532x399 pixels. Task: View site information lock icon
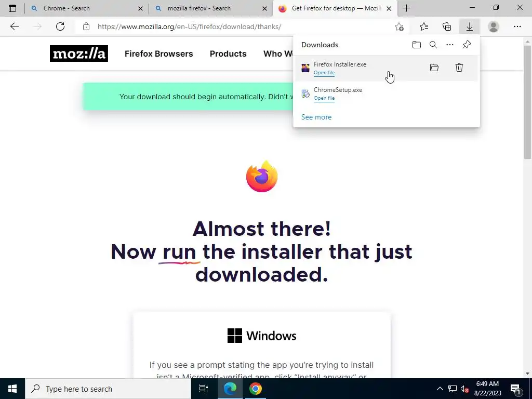point(86,26)
